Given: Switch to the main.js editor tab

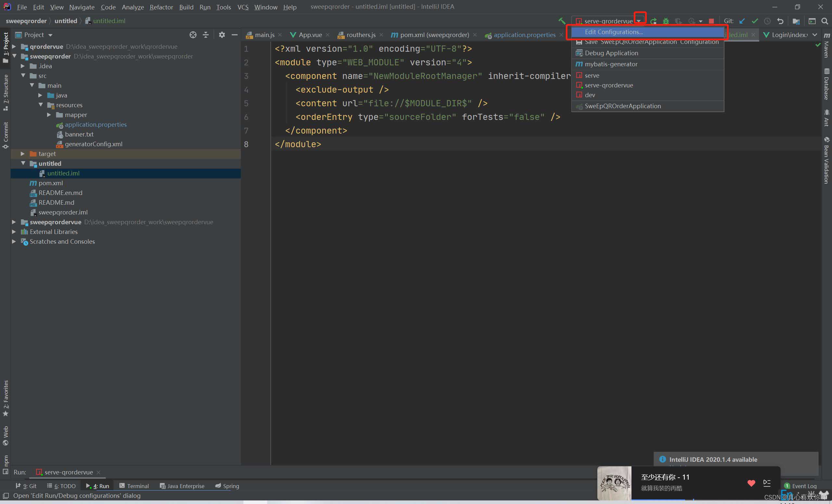Looking at the screenshot, I should [x=265, y=35].
